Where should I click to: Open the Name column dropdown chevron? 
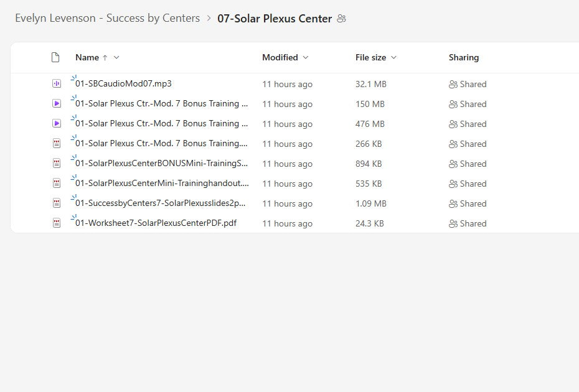point(116,58)
